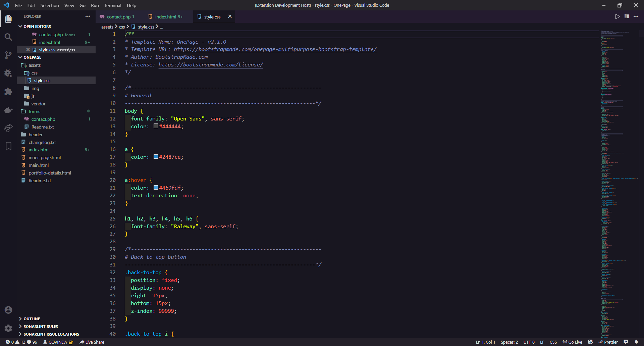Open inner-page.html from the explorer
644x346 pixels.
(x=56, y=157)
